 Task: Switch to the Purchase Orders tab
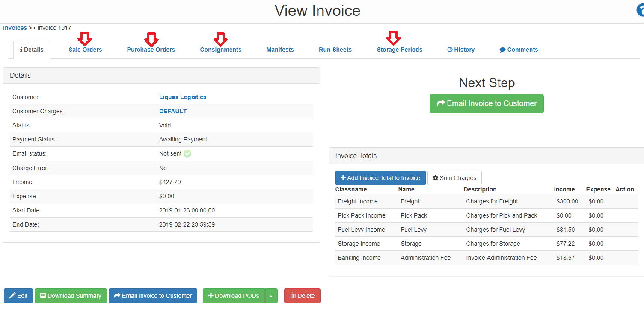pos(151,50)
